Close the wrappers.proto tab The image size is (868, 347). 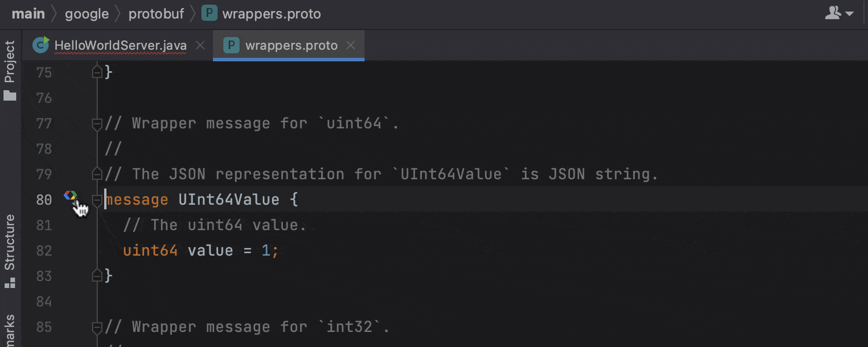[351, 45]
